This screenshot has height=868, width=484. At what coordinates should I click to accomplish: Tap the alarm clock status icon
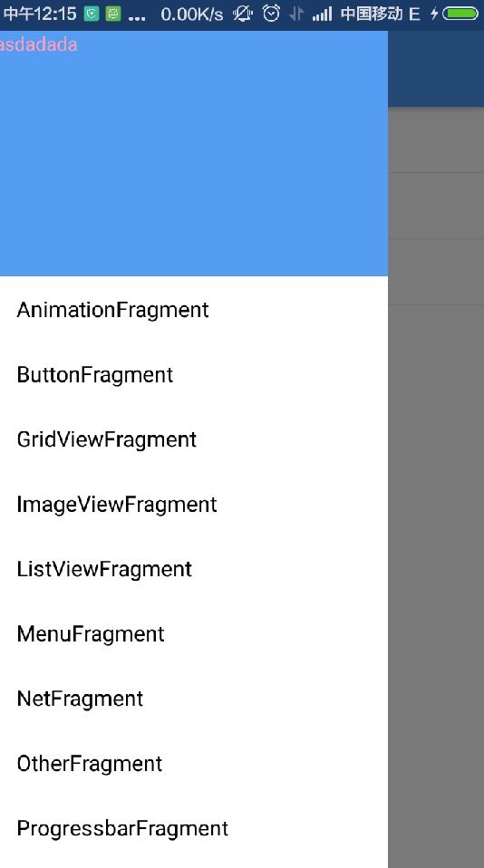coord(271,13)
